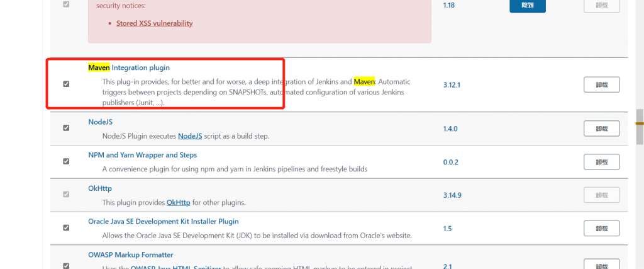Select NodeJS plugin version 1.4.0
This screenshot has width=644, height=269.
(x=450, y=129)
